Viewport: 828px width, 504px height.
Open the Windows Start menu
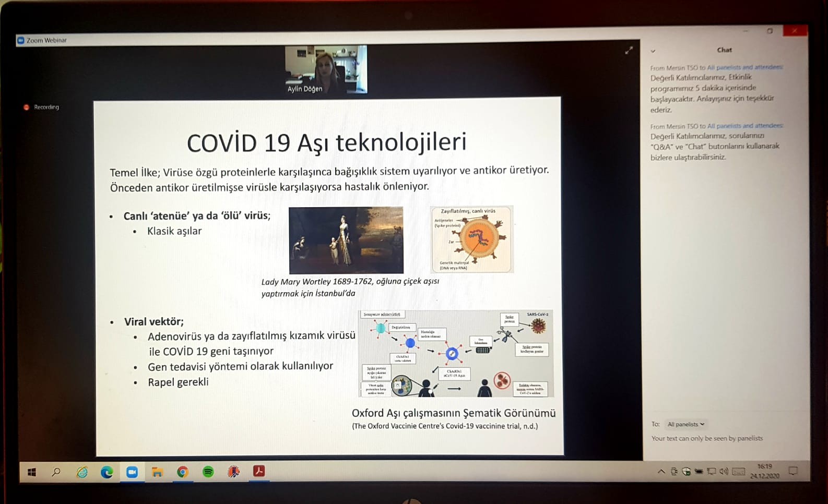pyautogui.click(x=31, y=472)
